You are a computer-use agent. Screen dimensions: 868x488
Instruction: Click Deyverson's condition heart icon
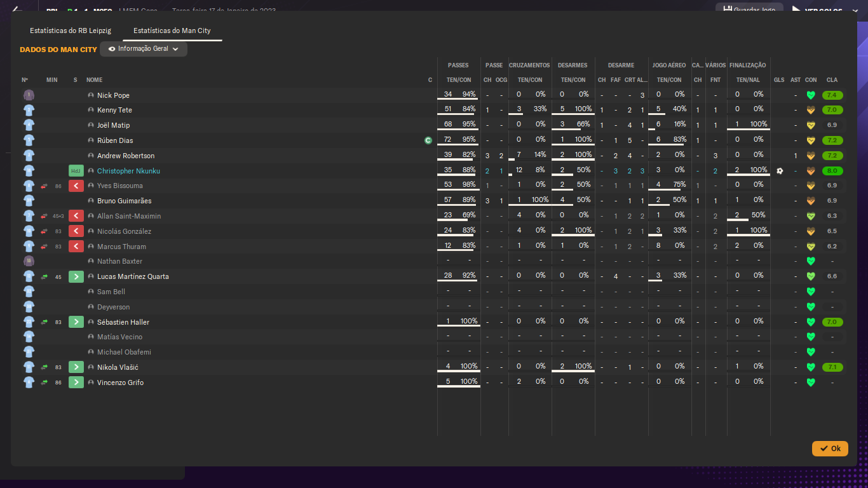811,307
